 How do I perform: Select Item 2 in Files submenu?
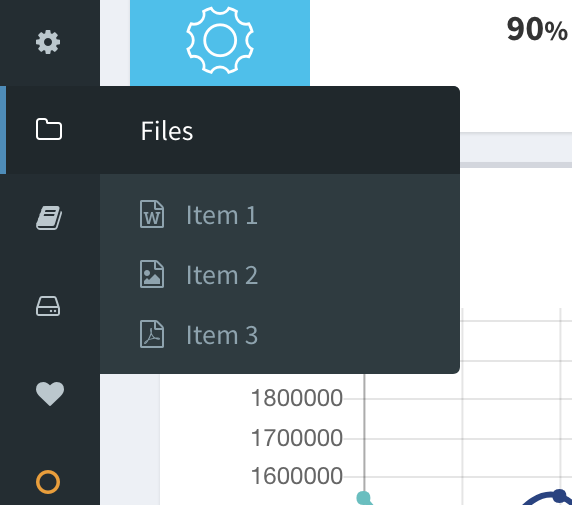[280, 275]
